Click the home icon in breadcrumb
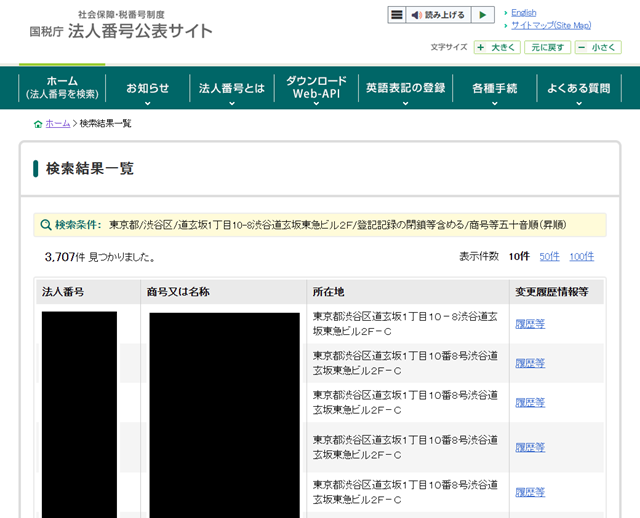 click(x=38, y=124)
